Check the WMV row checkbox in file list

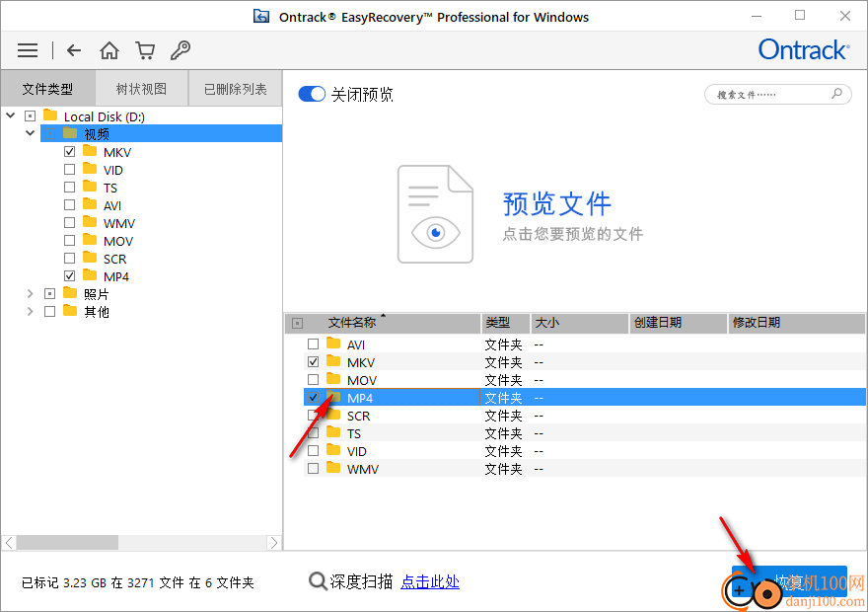pyautogui.click(x=314, y=468)
